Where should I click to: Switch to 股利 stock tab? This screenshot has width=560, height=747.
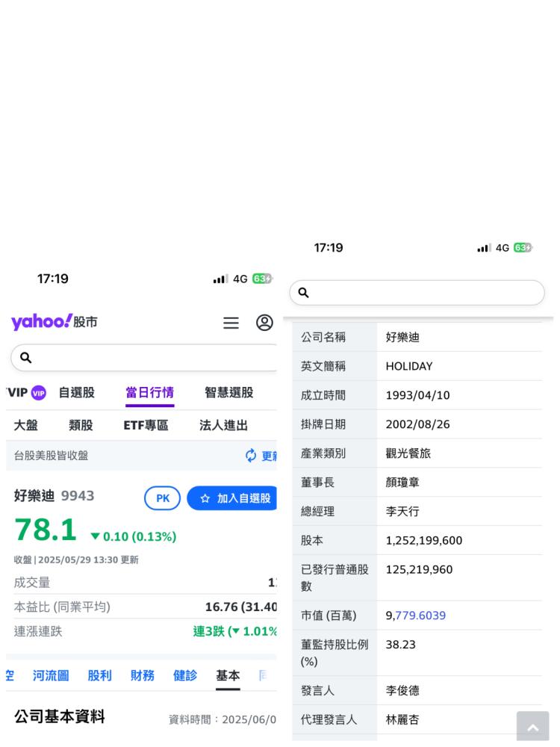tap(99, 675)
